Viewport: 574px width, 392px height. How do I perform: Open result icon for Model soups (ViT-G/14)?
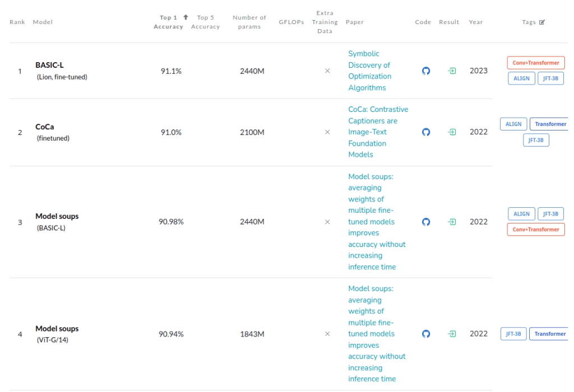coord(451,334)
